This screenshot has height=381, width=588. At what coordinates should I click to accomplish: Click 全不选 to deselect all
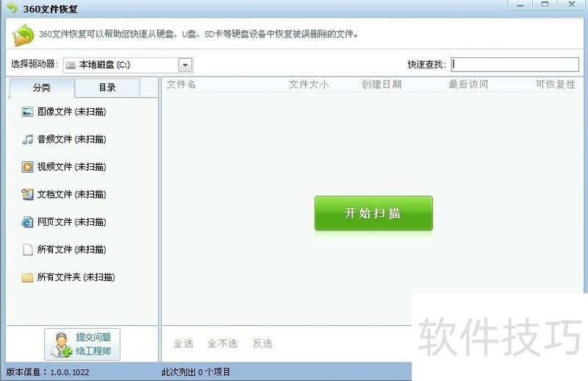click(x=223, y=343)
